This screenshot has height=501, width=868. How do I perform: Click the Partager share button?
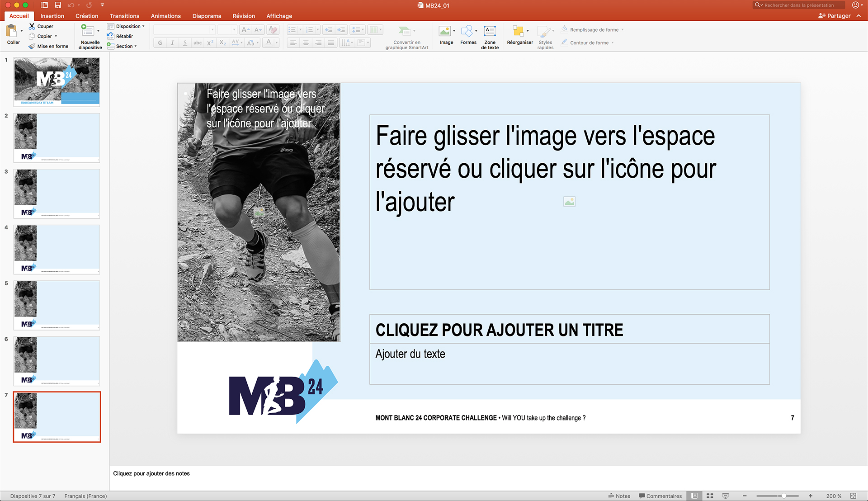coord(834,16)
